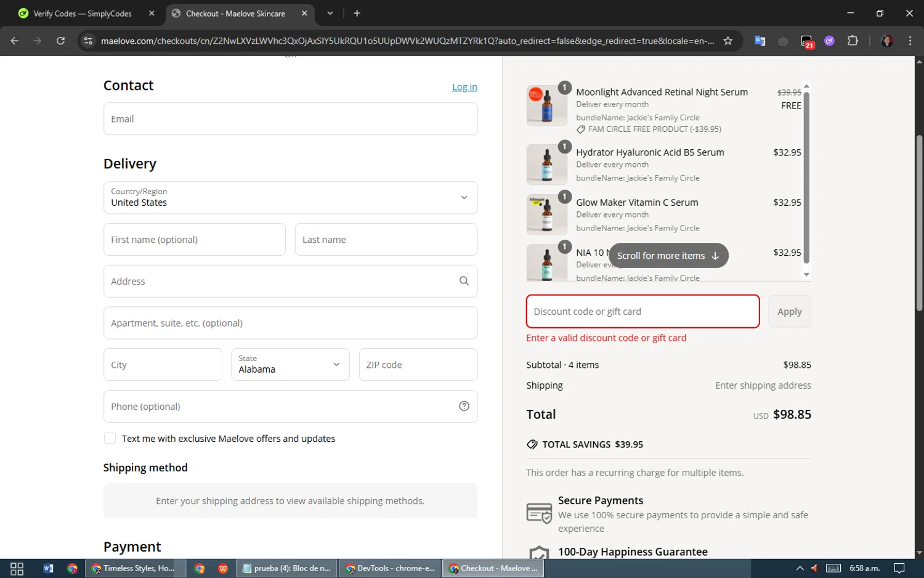This screenshot has width=924, height=578.
Task: Click the Phone (optional) field
Action: coord(290,406)
